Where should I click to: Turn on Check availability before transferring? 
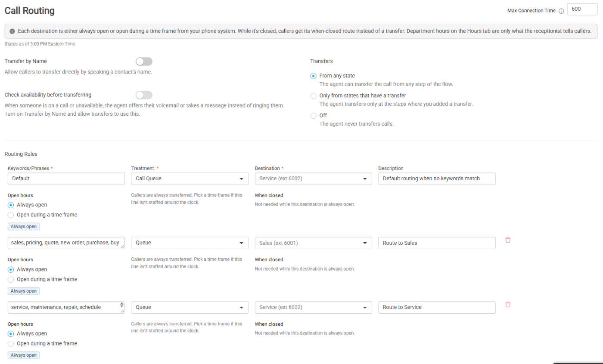(144, 95)
